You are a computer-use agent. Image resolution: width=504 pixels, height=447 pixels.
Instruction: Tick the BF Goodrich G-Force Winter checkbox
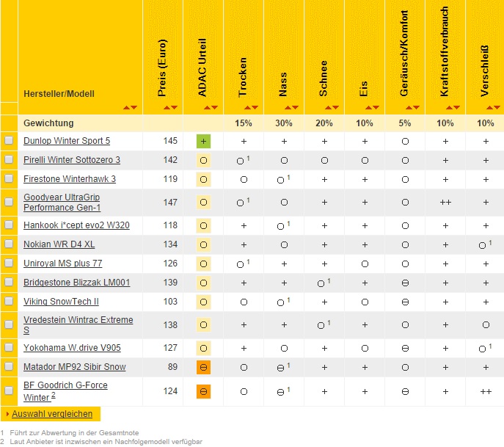click(9, 390)
